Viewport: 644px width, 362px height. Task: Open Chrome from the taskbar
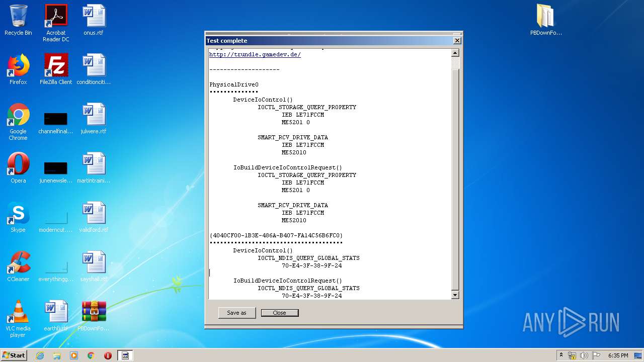pyautogui.click(x=91, y=355)
